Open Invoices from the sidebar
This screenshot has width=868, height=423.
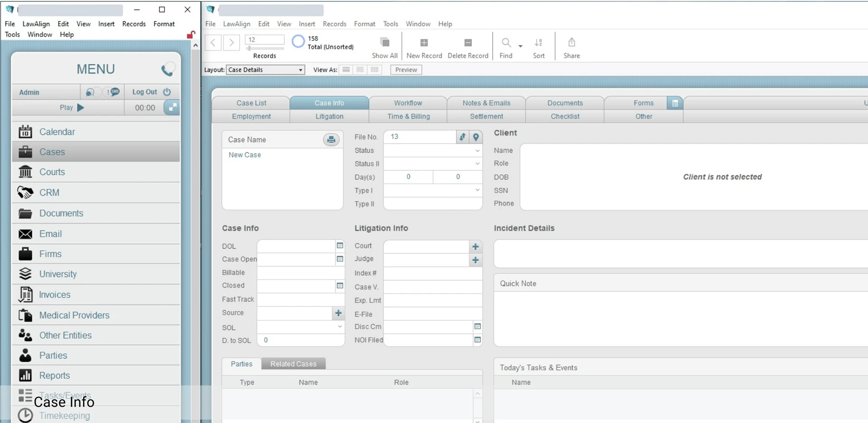tap(96, 295)
